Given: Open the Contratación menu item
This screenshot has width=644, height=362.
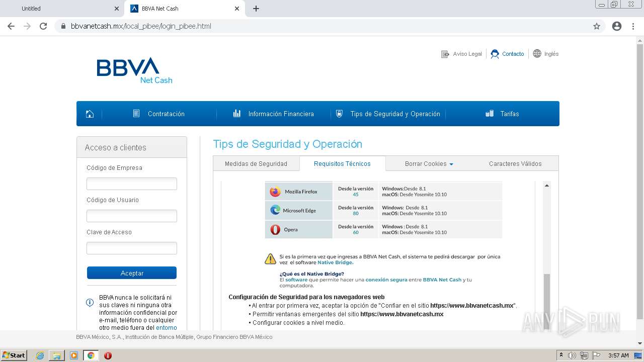Looking at the screenshot, I should click(x=166, y=114).
